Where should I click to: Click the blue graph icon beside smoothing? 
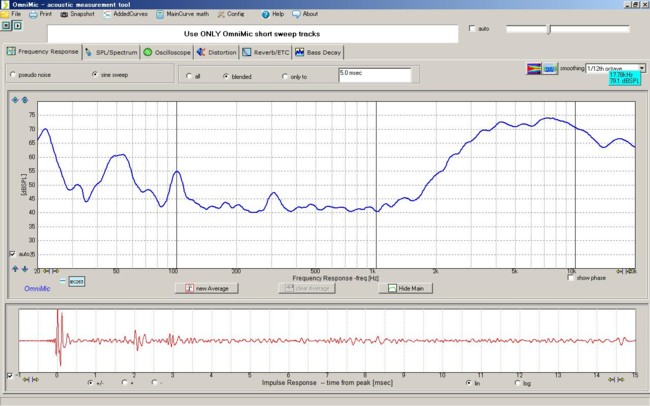[550, 68]
